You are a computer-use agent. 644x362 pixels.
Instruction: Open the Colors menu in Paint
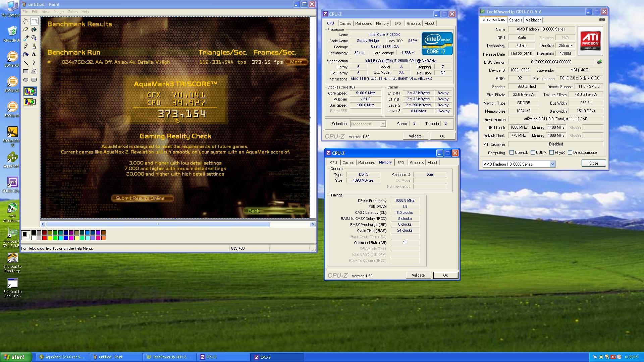click(72, 12)
